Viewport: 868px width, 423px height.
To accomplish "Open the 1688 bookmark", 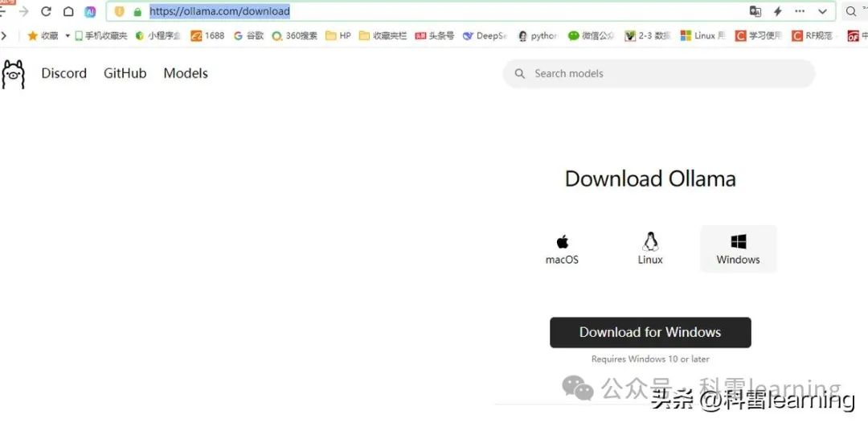I will click(x=207, y=35).
